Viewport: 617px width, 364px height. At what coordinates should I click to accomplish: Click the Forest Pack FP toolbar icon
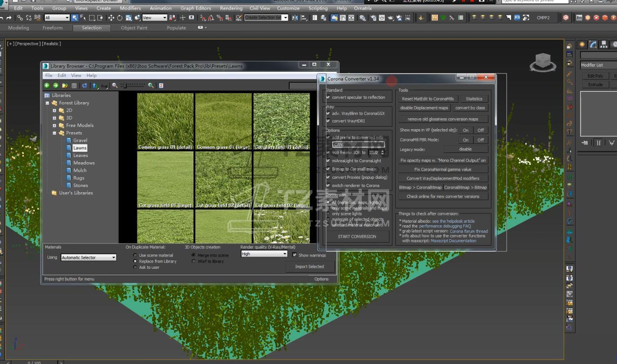click(434, 18)
